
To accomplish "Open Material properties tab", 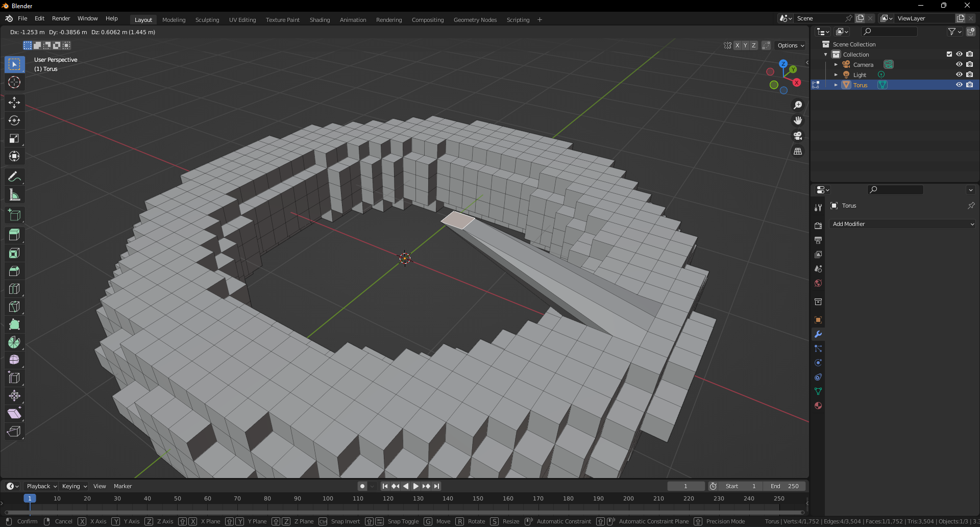I will click(x=818, y=406).
